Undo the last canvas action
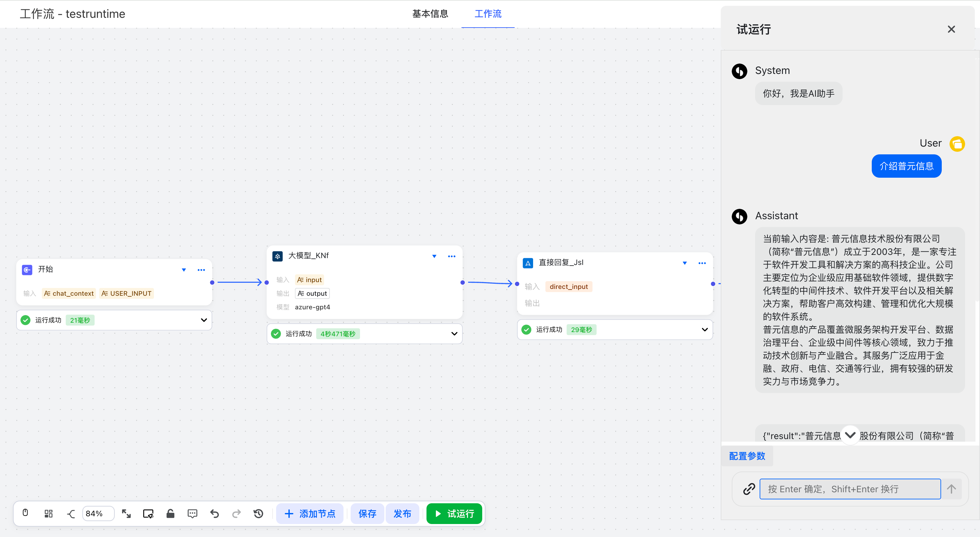 click(215, 513)
